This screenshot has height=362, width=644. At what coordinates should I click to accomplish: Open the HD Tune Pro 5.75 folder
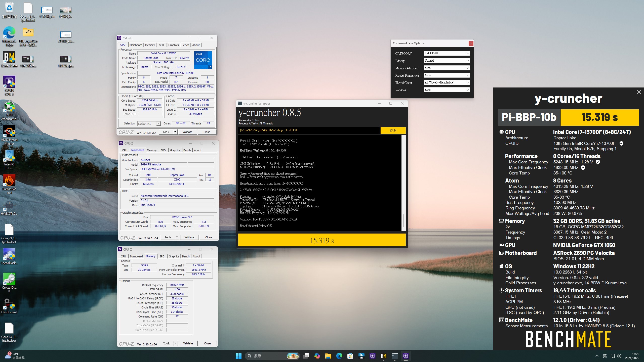(x=28, y=36)
